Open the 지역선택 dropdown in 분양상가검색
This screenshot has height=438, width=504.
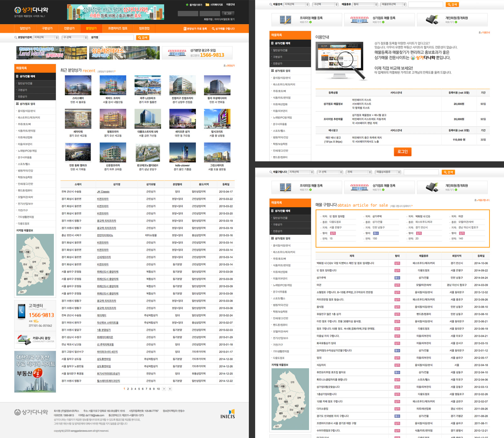[x=46, y=37]
